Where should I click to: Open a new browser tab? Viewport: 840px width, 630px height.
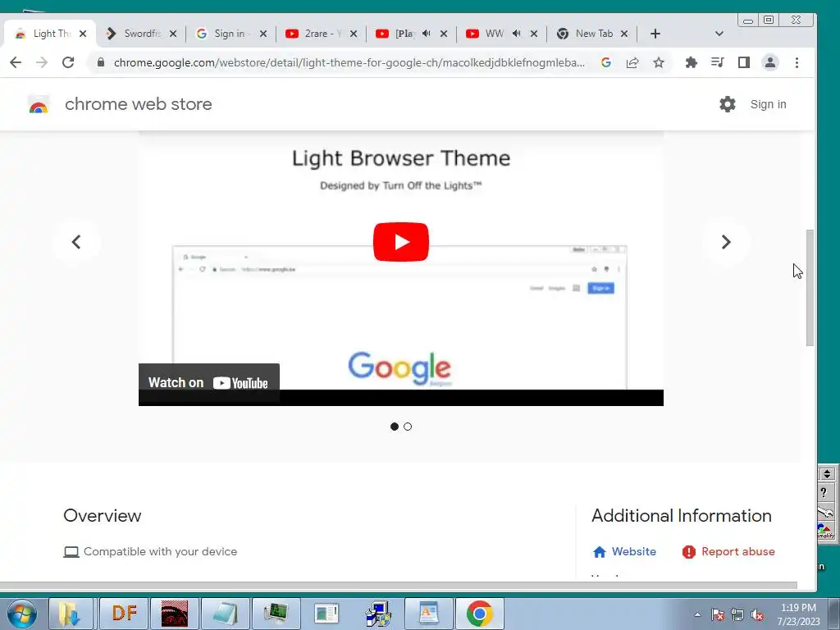(655, 34)
